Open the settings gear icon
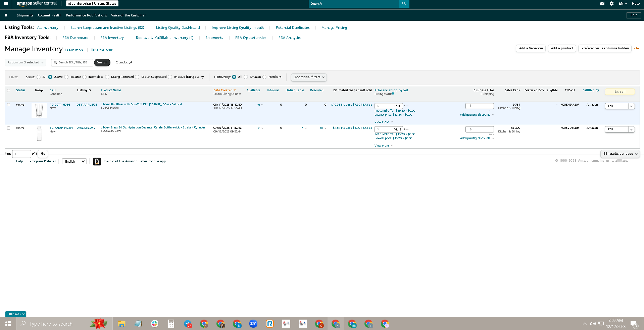 (611, 3)
